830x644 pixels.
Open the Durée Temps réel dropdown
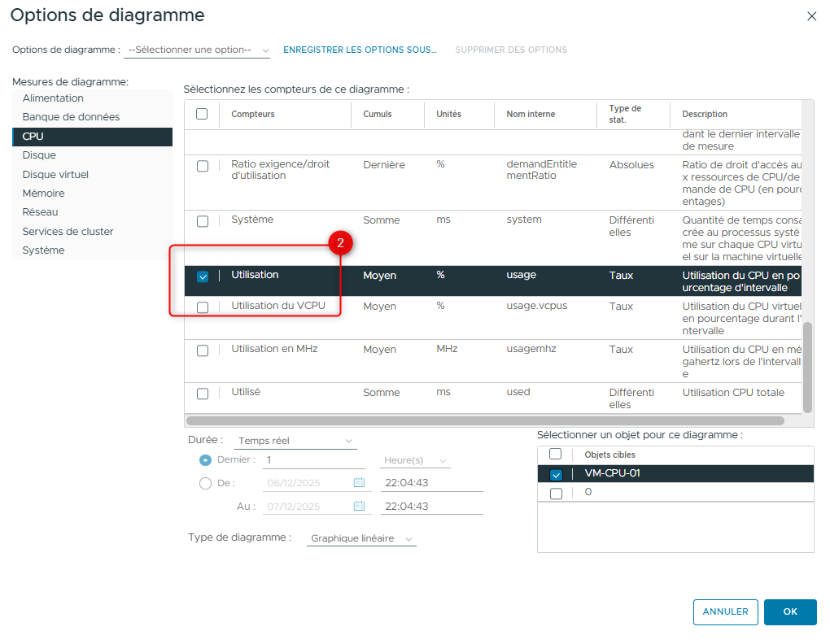(x=295, y=441)
